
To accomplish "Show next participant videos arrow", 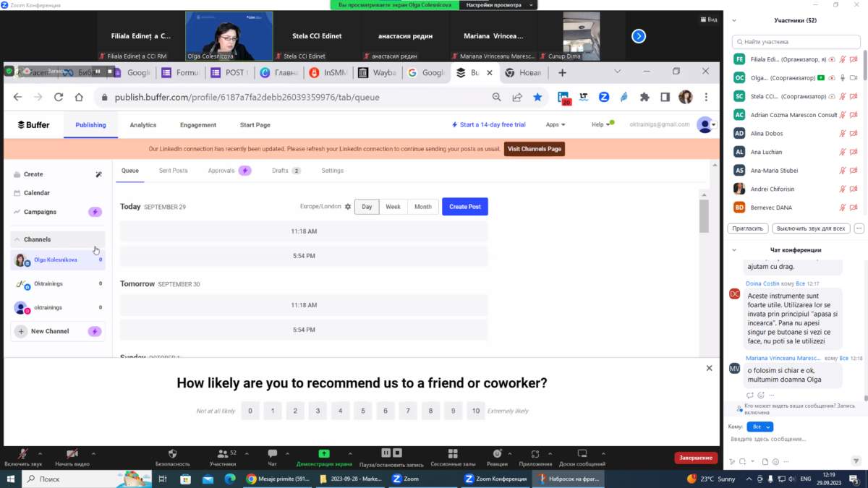I will (x=638, y=35).
